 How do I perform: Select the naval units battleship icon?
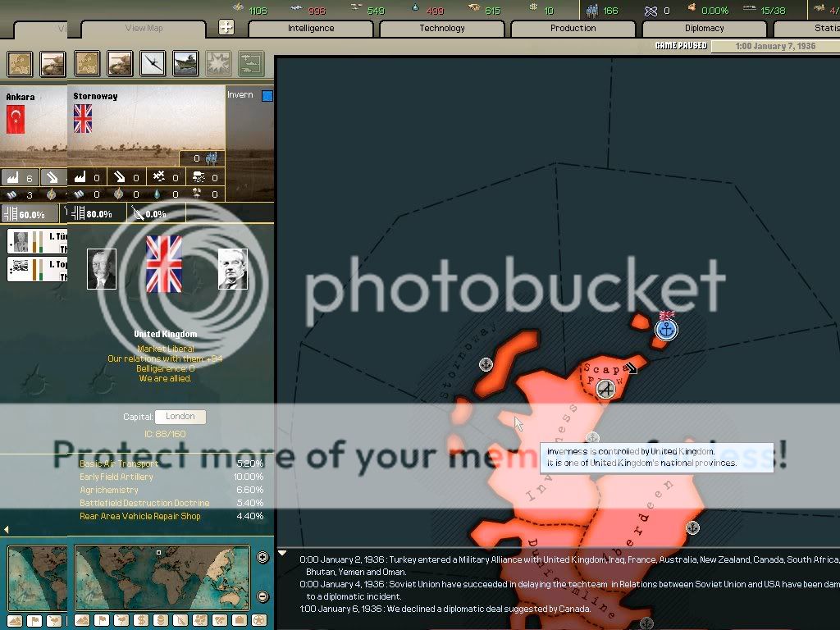pos(185,63)
